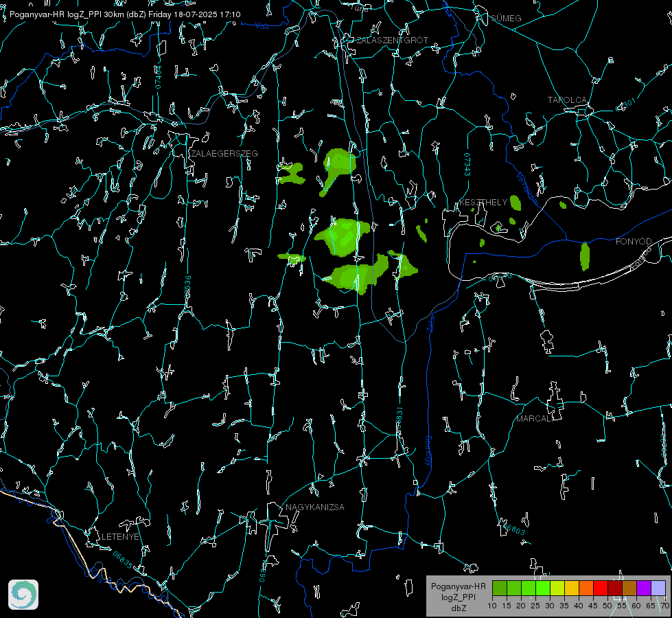Image resolution: width=672 pixels, height=618 pixels.
Task: Click the logZ_PPI text in the legend
Action: pyautogui.click(x=459, y=597)
